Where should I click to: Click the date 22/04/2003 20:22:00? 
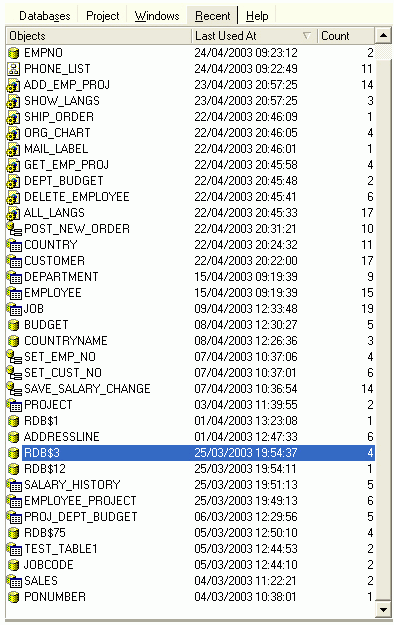click(x=246, y=261)
